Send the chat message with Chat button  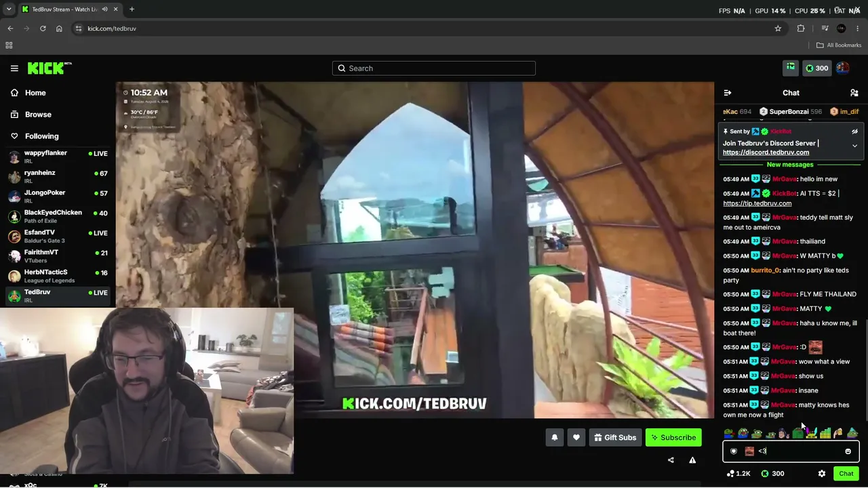(x=846, y=474)
